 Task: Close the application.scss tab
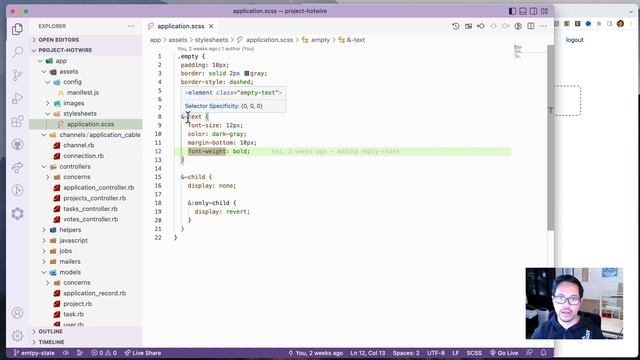211,26
